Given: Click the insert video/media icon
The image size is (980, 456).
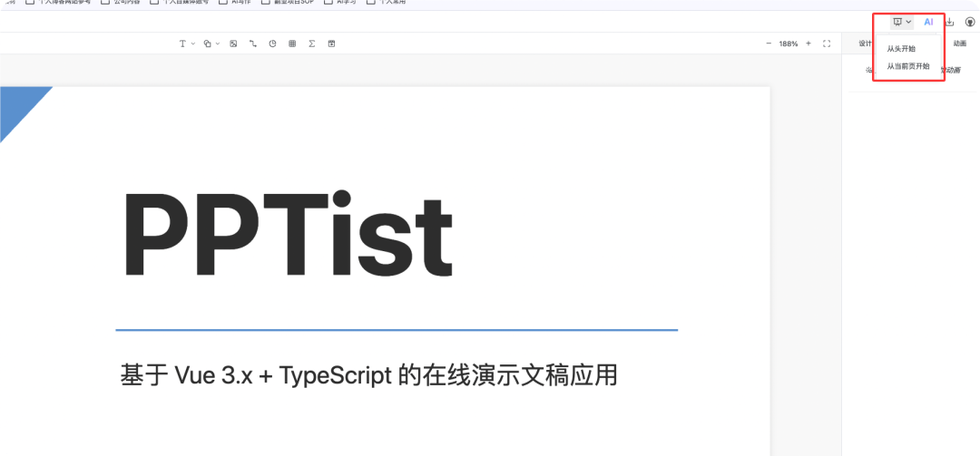Looking at the screenshot, I should point(331,44).
